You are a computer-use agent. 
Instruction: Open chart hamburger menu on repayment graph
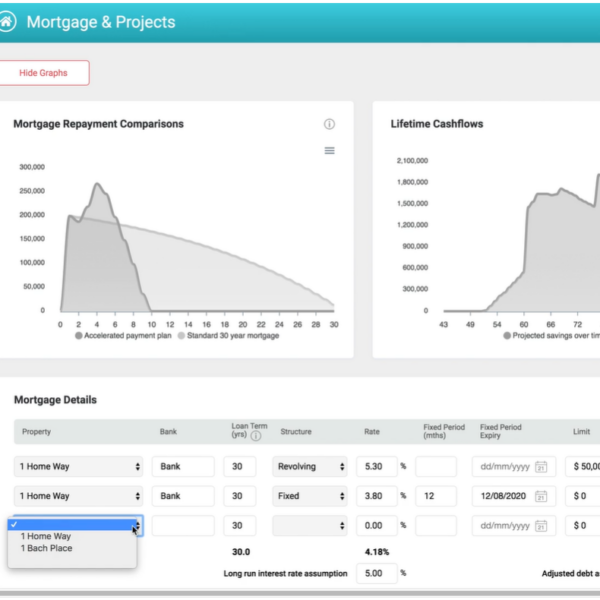(x=329, y=151)
